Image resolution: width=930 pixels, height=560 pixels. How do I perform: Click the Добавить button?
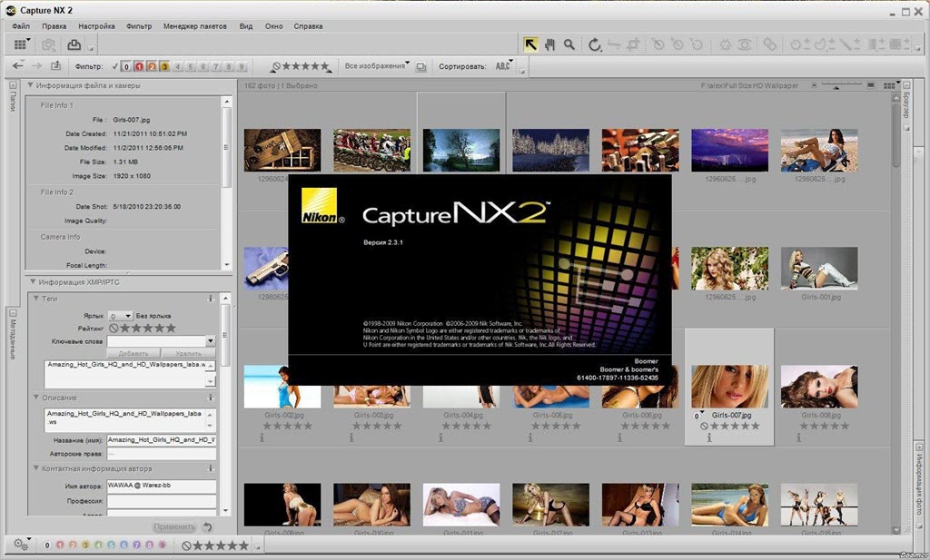click(133, 353)
